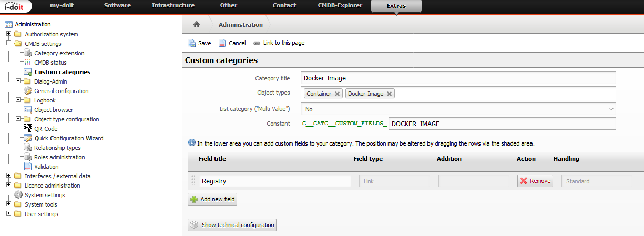This screenshot has width=644, height=236.
Task: Click the home breadcrumb icon
Action: (196, 24)
